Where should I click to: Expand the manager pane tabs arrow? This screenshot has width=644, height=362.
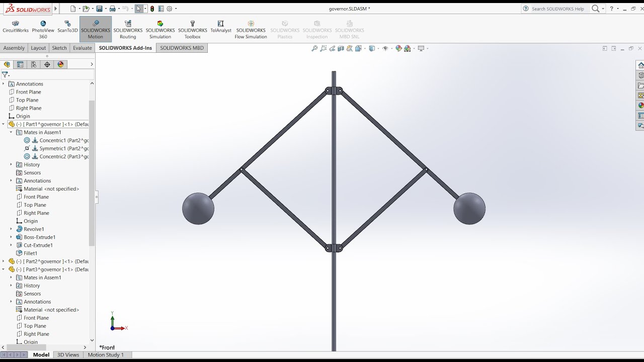coord(92,64)
